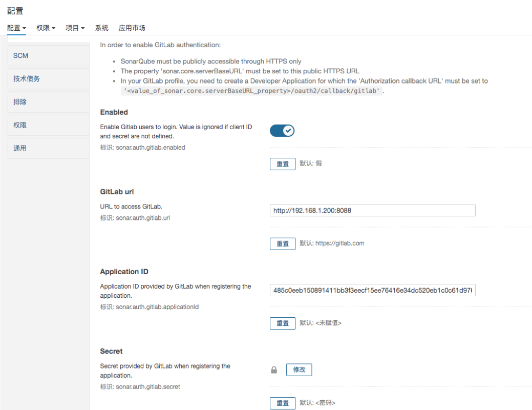Go to the 系统 tab

click(101, 28)
